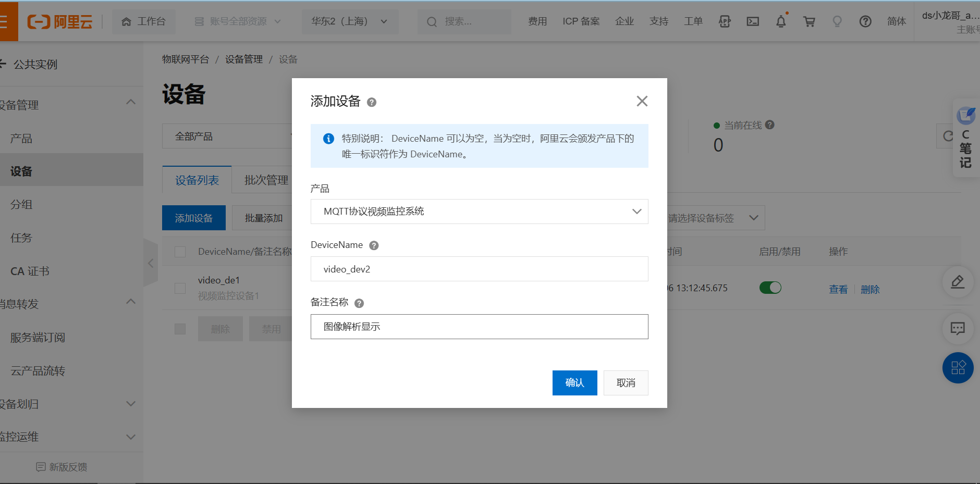Collapse the 设备管理 sidebar section
This screenshot has height=484, width=980.
click(x=131, y=102)
